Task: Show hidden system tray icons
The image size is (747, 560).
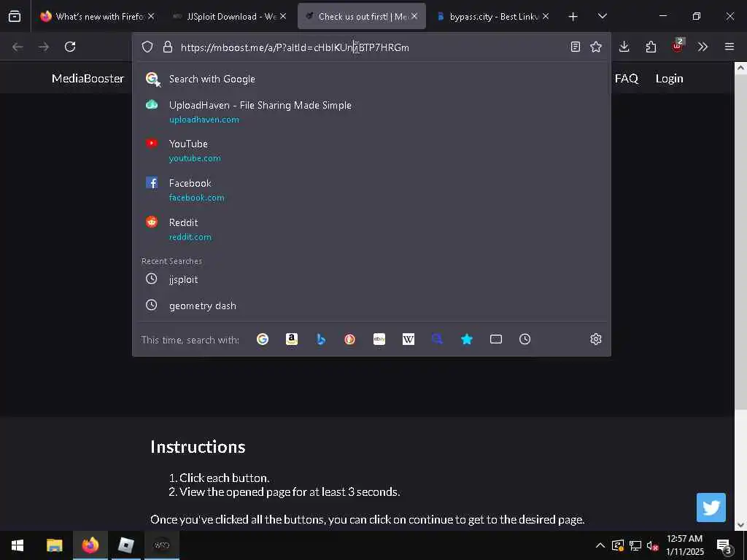Action: pos(600,545)
